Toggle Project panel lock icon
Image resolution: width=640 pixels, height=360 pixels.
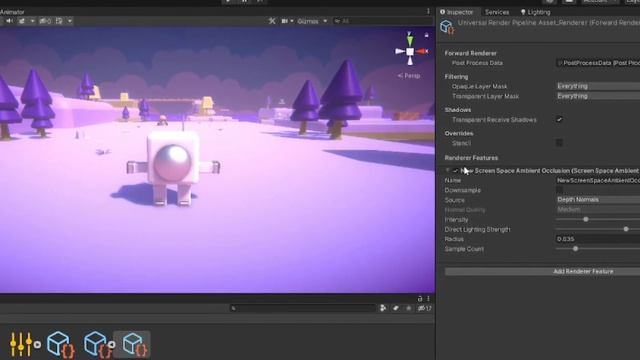coord(420,299)
